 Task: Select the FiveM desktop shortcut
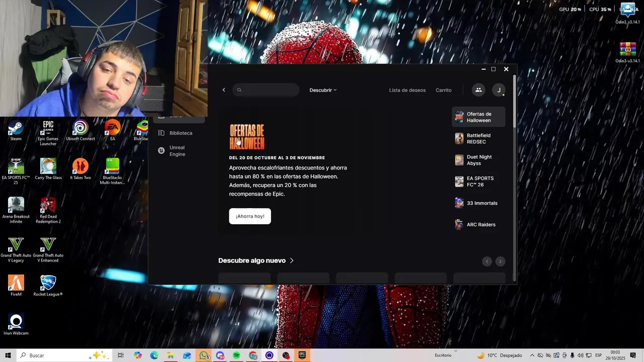click(16, 286)
